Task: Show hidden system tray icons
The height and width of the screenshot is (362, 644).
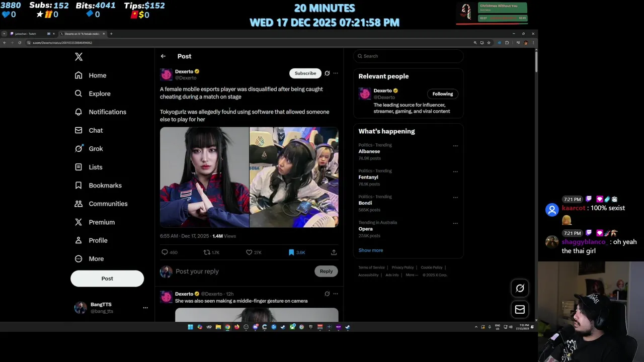Action: (x=476, y=327)
